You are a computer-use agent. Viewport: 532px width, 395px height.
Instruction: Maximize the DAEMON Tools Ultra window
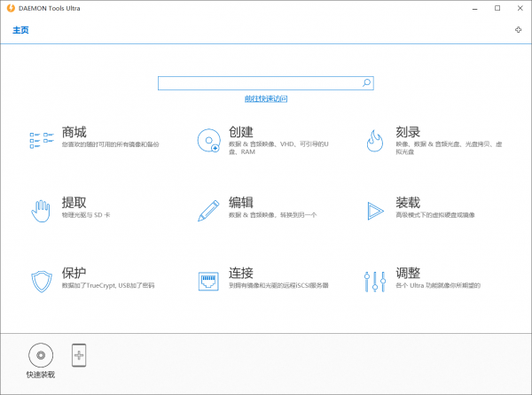497,8
